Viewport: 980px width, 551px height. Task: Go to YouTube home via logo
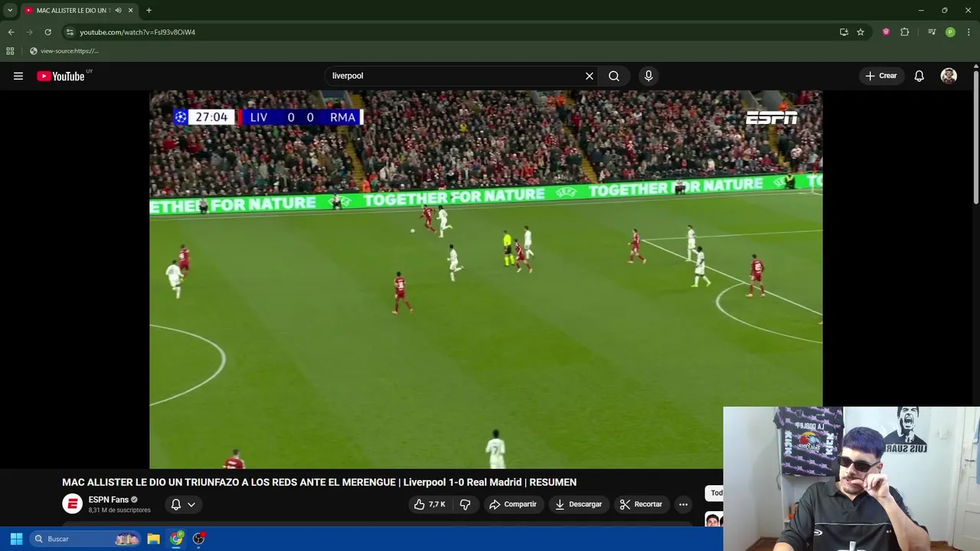click(x=60, y=76)
